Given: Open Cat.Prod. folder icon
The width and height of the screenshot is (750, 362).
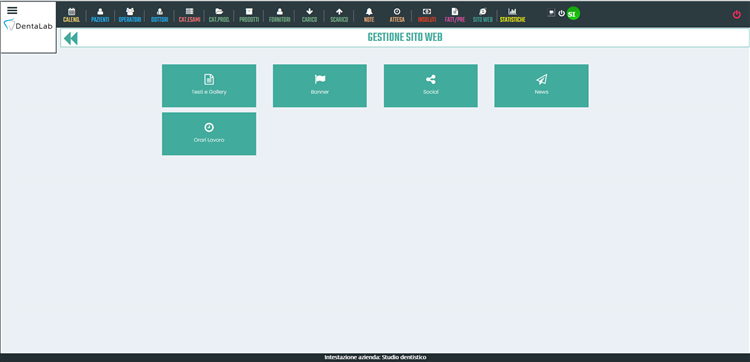Looking at the screenshot, I should (219, 15).
